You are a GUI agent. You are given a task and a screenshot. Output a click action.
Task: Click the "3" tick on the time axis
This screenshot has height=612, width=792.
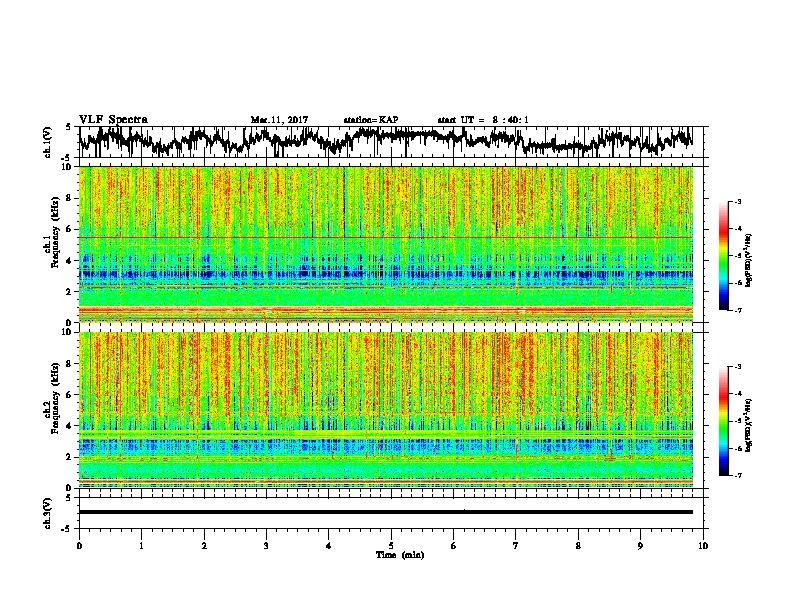tap(266, 546)
